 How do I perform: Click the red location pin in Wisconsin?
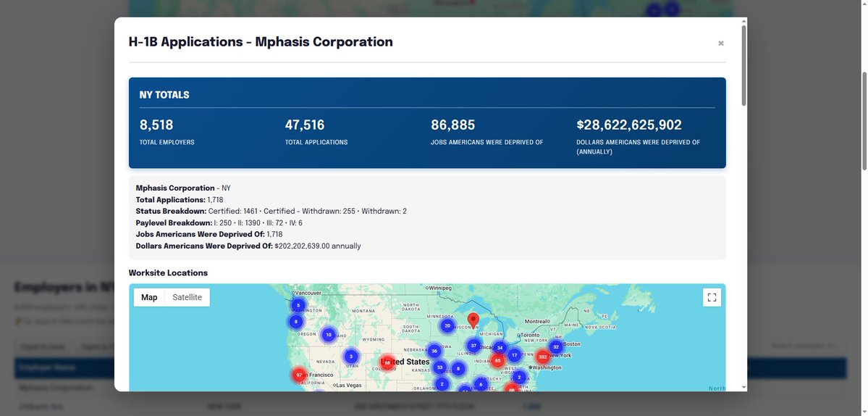pos(473,321)
